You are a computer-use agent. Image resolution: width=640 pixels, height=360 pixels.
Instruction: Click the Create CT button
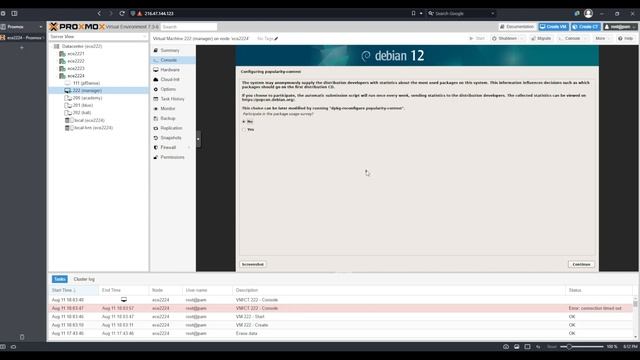586,27
